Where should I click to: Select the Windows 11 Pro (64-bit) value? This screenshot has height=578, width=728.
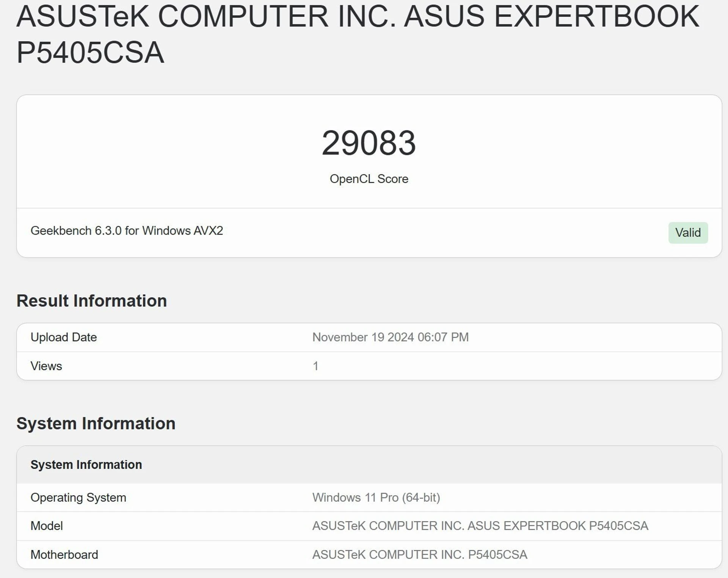point(376,498)
